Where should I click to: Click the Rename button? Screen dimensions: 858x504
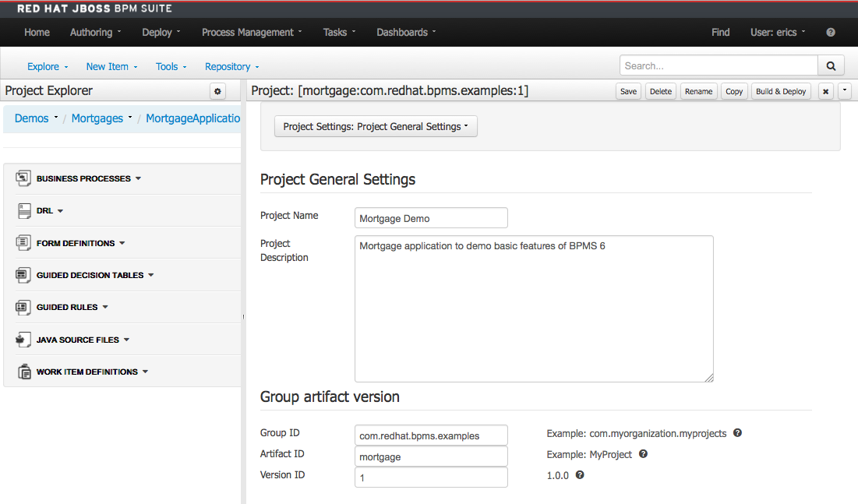(x=698, y=91)
